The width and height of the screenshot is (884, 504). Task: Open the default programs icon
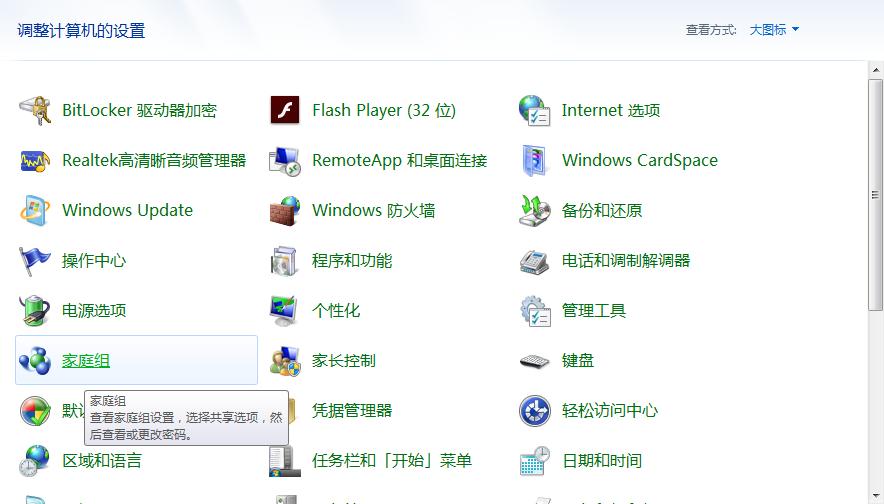tap(35, 410)
